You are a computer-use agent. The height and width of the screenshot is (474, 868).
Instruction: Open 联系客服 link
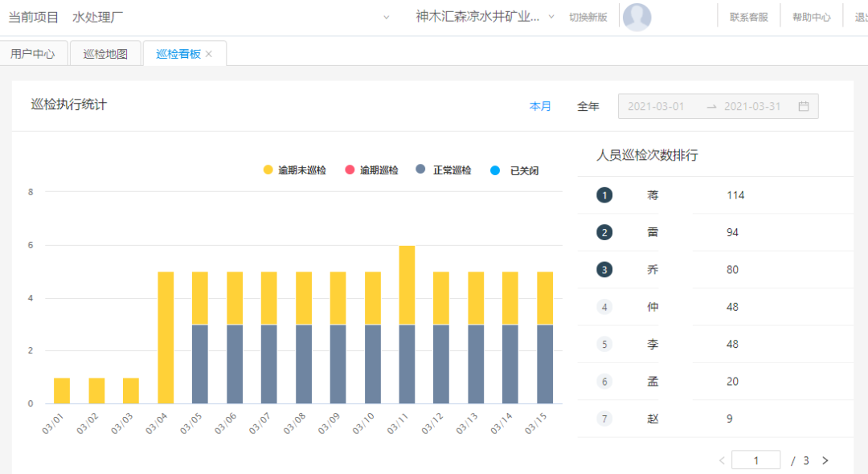[x=749, y=17]
